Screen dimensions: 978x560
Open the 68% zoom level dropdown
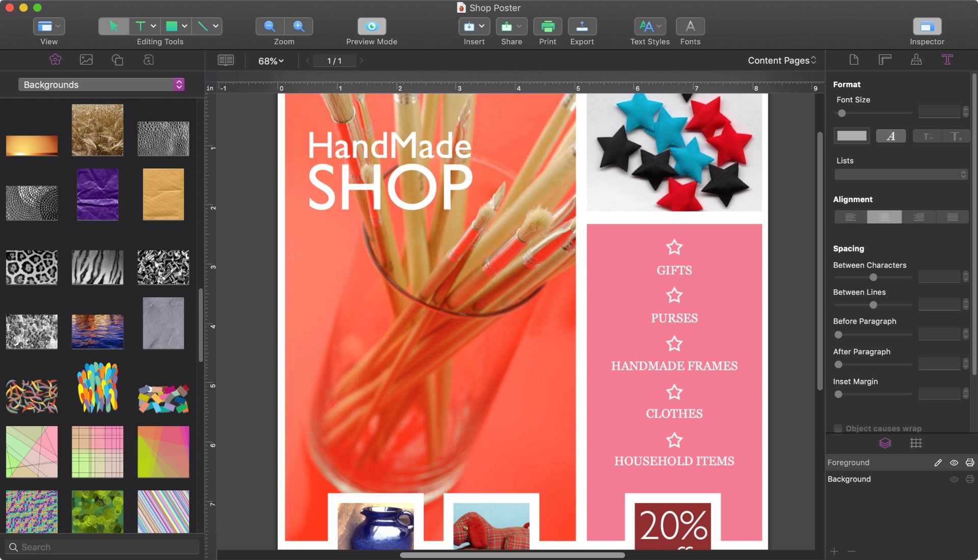(x=270, y=61)
